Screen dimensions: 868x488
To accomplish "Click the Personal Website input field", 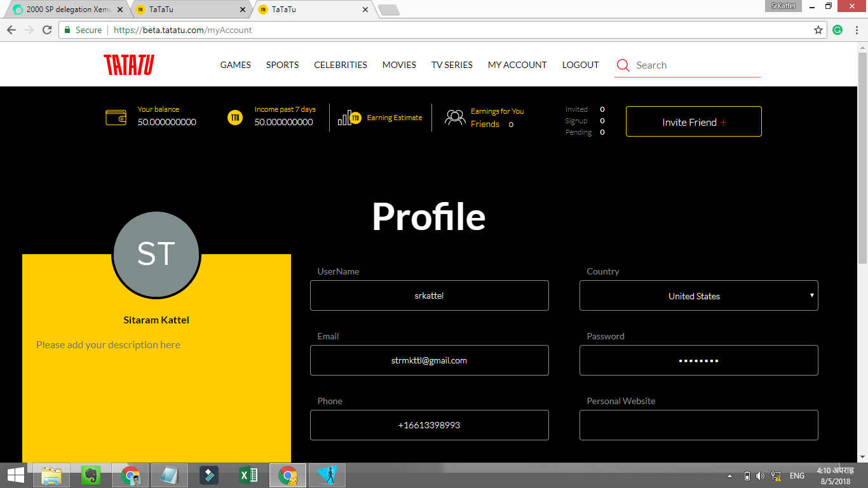I will coord(698,425).
